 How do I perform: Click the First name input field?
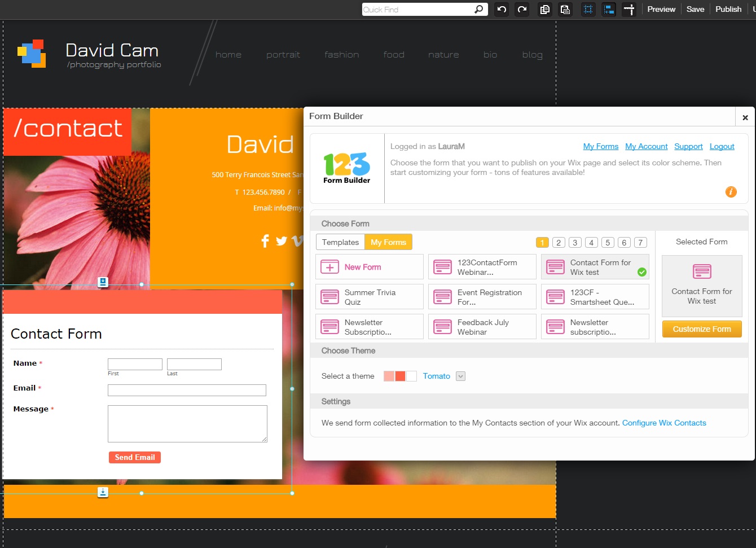tap(135, 365)
